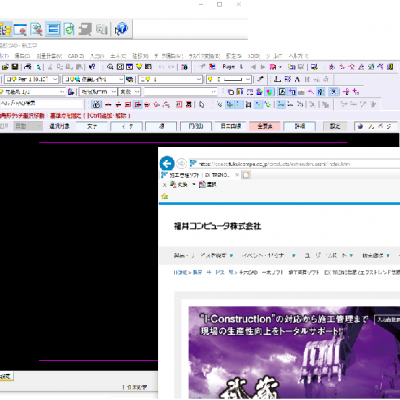Switch to the EX-TREND browser tab
This screenshot has height=400, width=400.
(200, 175)
